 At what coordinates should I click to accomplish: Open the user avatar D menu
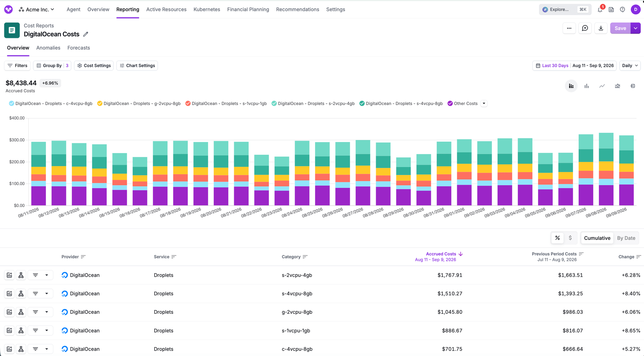click(635, 9)
